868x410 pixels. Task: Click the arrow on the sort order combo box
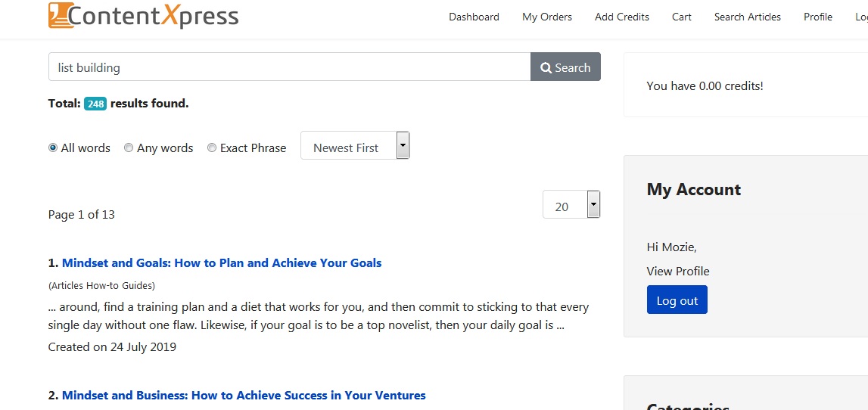403,145
